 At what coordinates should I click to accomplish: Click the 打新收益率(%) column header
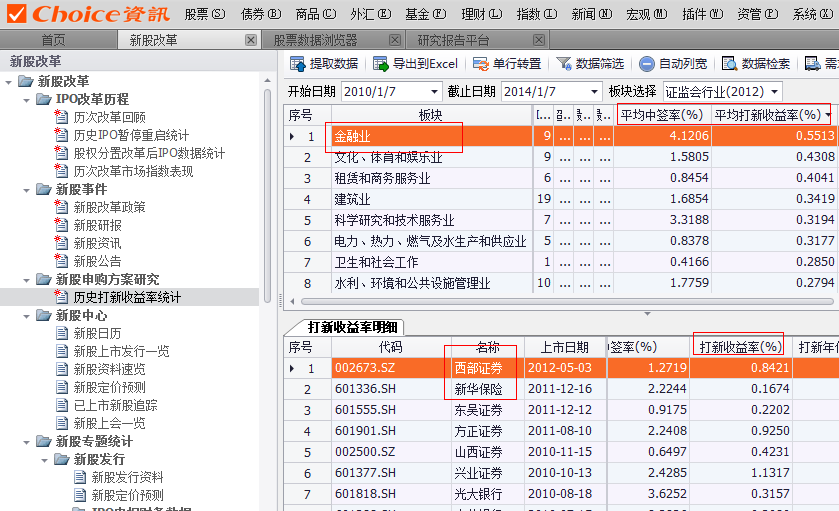coord(740,347)
